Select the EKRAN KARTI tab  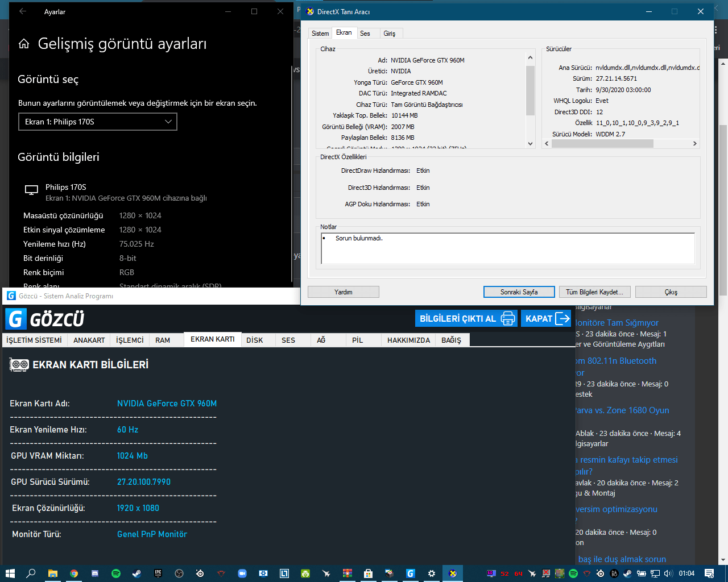click(213, 339)
